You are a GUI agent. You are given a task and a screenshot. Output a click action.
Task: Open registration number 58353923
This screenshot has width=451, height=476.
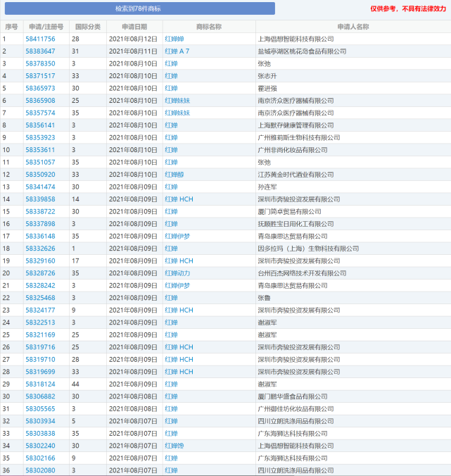tap(40, 137)
